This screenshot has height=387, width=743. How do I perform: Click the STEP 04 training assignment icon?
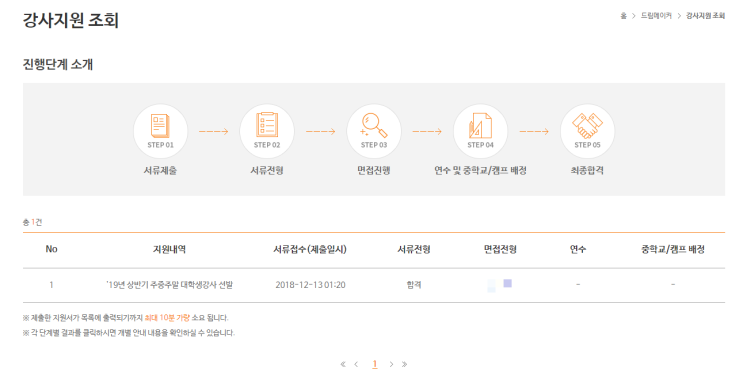(x=480, y=131)
